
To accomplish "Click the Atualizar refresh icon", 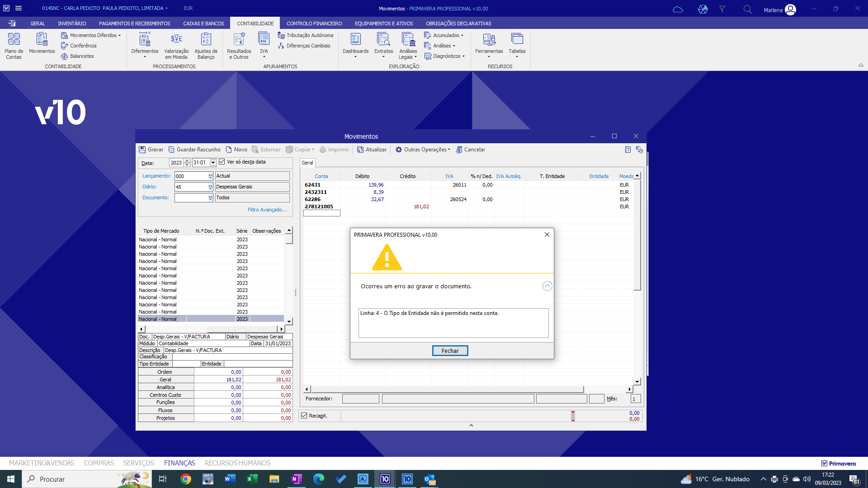I will point(360,150).
